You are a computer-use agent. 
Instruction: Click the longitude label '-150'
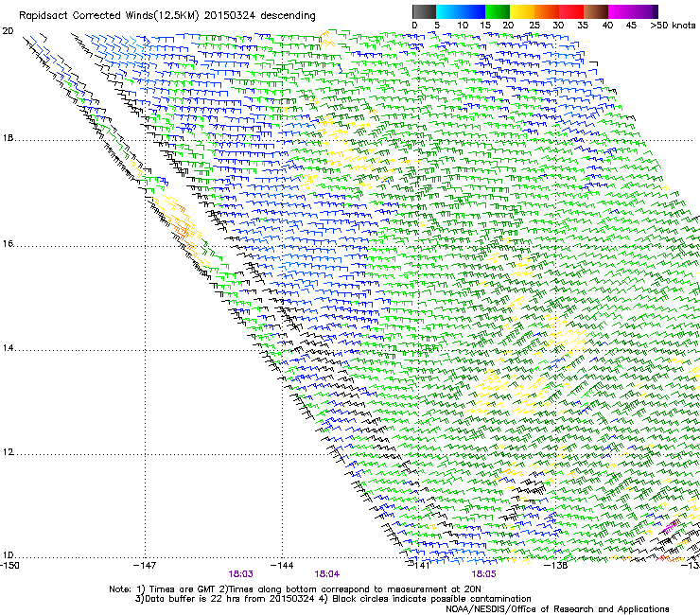click(x=9, y=566)
